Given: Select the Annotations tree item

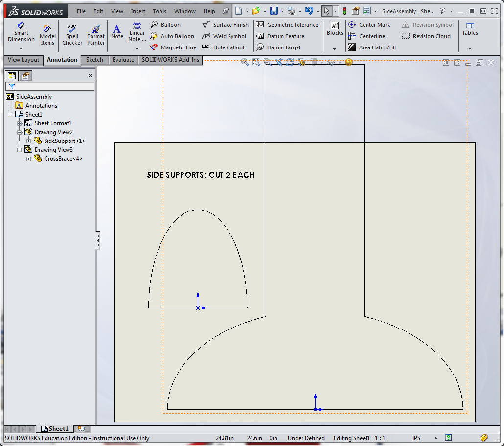Looking at the screenshot, I should tap(36, 106).
